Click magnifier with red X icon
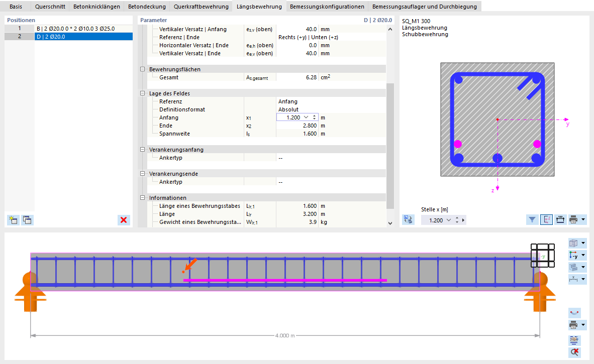This screenshot has height=364, width=594. coord(575,352)
